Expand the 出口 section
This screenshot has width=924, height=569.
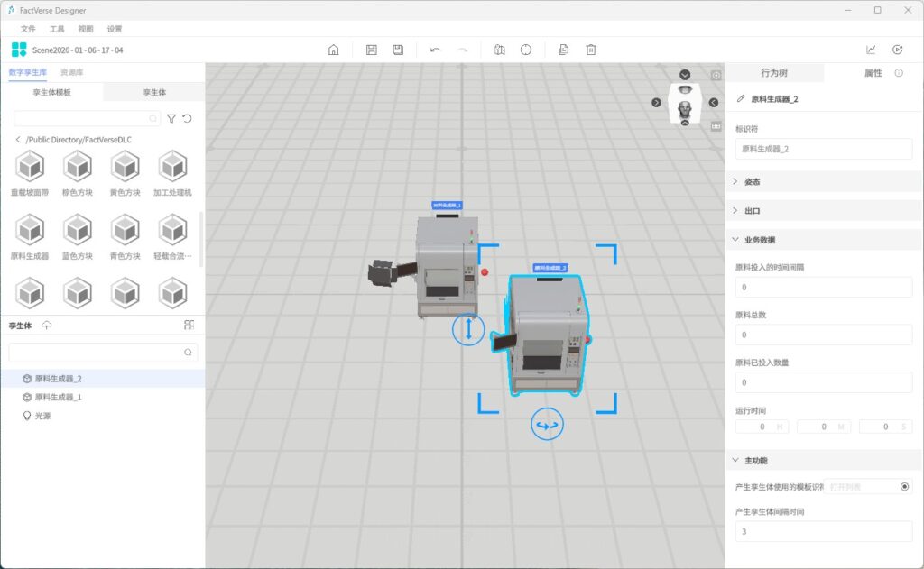[751, 211]
